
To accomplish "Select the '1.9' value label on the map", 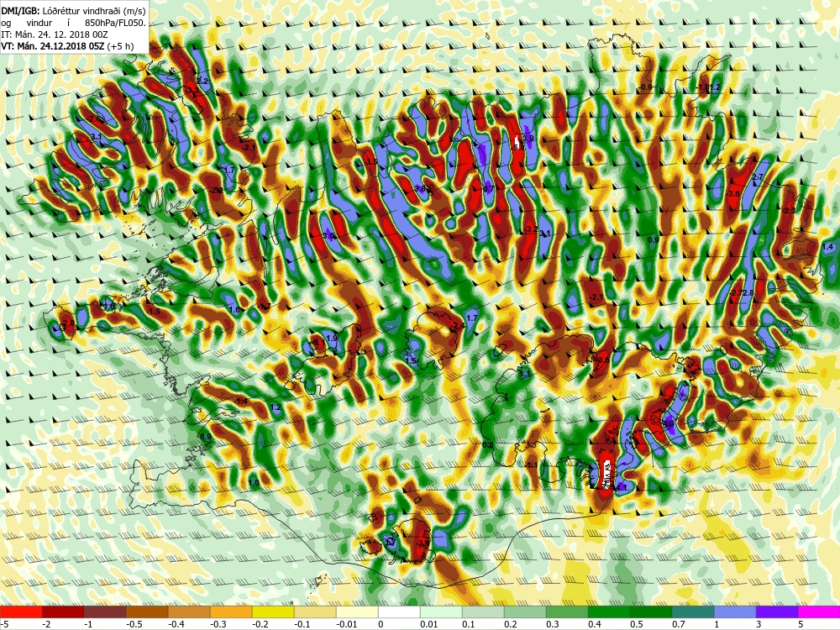I will [332, 339].
